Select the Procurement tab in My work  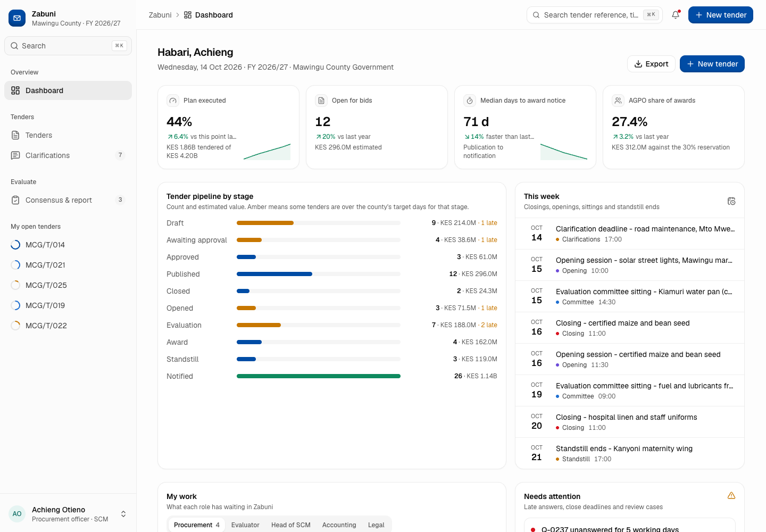(x=197, y=525)
